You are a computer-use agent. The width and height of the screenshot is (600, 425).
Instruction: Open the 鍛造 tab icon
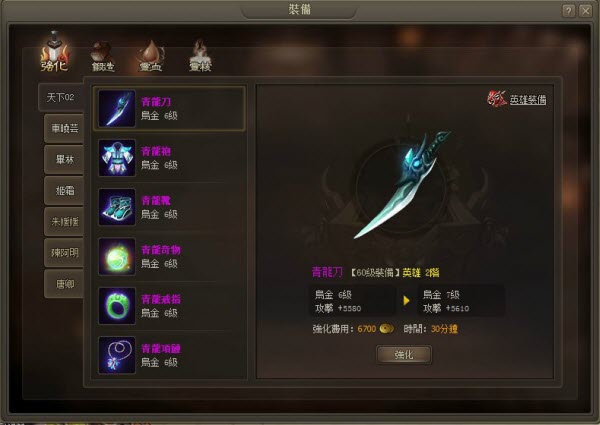pos(103,56)
